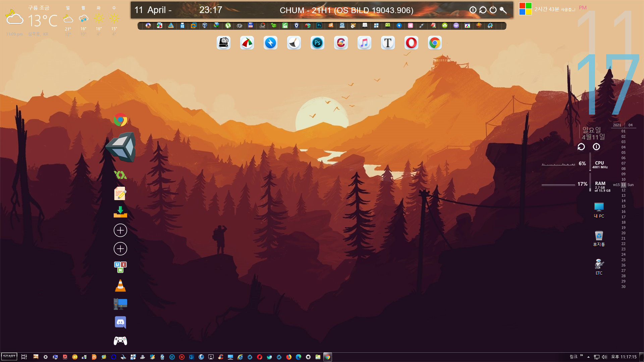The image size is (644, 362).
Task: Expand hidden system tray icons arrow
Action: click(x=588, y=357)
